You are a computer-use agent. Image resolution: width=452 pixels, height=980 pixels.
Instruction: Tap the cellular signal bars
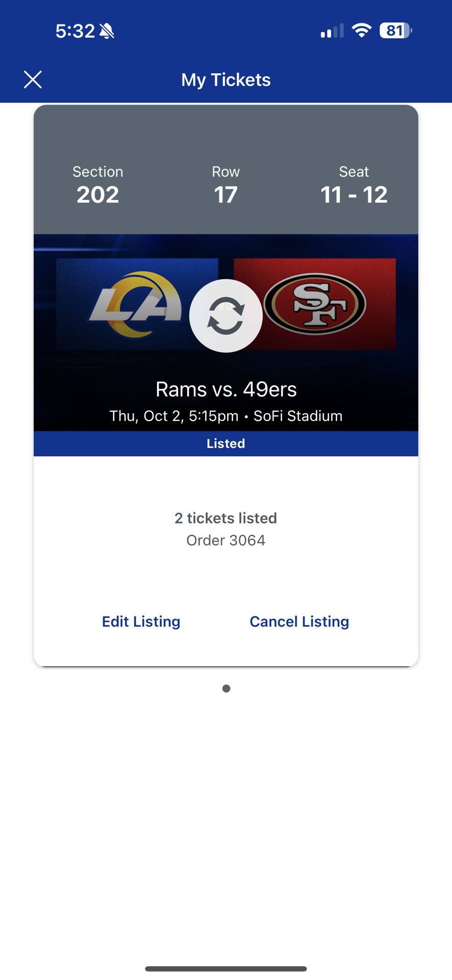pyautogui.click(x=332, y=31)
